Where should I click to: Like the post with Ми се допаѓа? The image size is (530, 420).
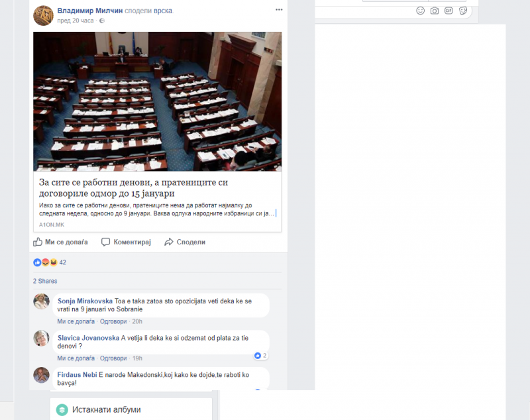[60, 242]
